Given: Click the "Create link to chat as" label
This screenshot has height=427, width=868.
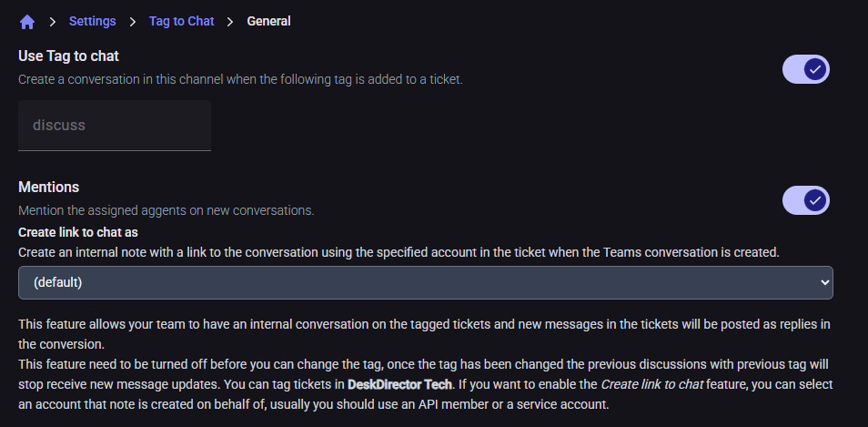Looking at the screenshot, I should (x=78, y=232).
